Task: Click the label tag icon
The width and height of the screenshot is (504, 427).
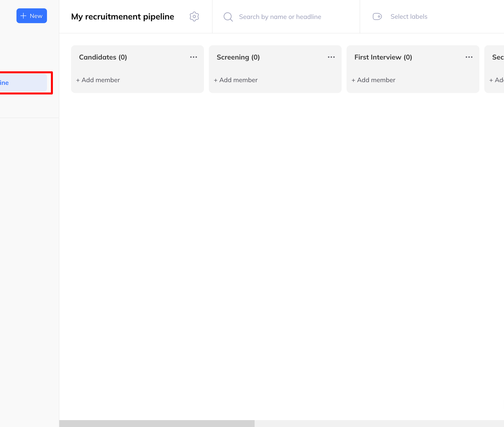Action: (x=377, y=16)
